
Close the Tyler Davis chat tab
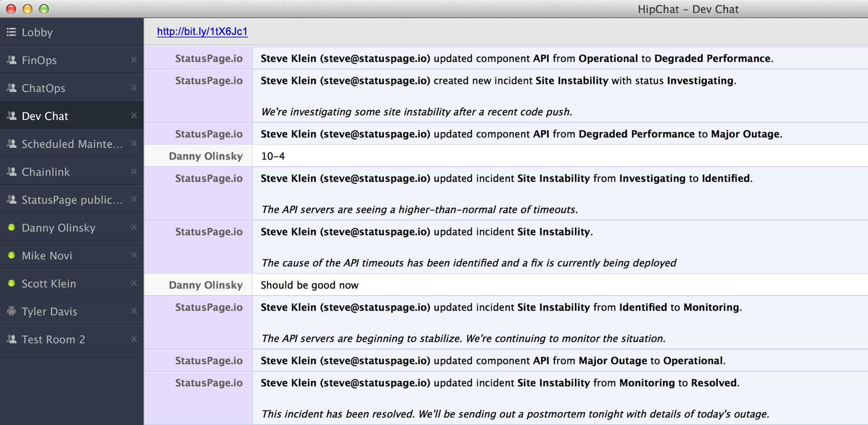tap(134, 311)
